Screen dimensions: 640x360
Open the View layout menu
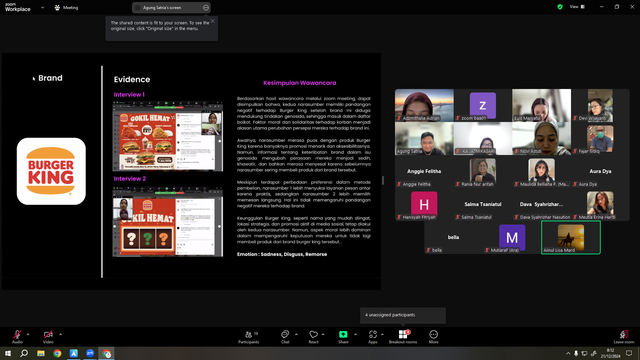[x=577, y=7]
